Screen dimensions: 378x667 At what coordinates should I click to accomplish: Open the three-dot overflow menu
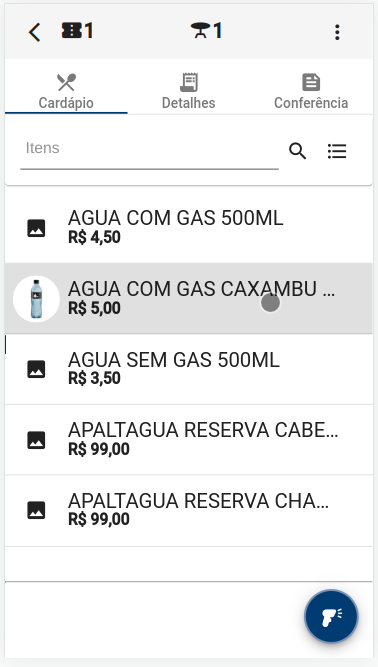click(337, 32)
